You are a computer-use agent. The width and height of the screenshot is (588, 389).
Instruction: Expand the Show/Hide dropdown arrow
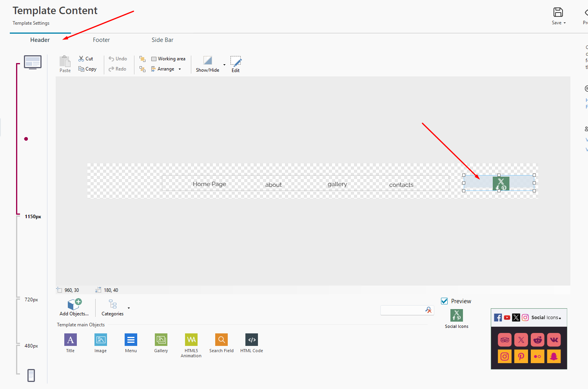(224, 65)
